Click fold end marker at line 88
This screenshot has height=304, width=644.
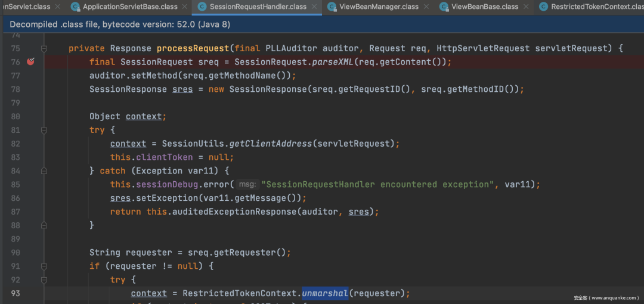click(x=44, y=225)
